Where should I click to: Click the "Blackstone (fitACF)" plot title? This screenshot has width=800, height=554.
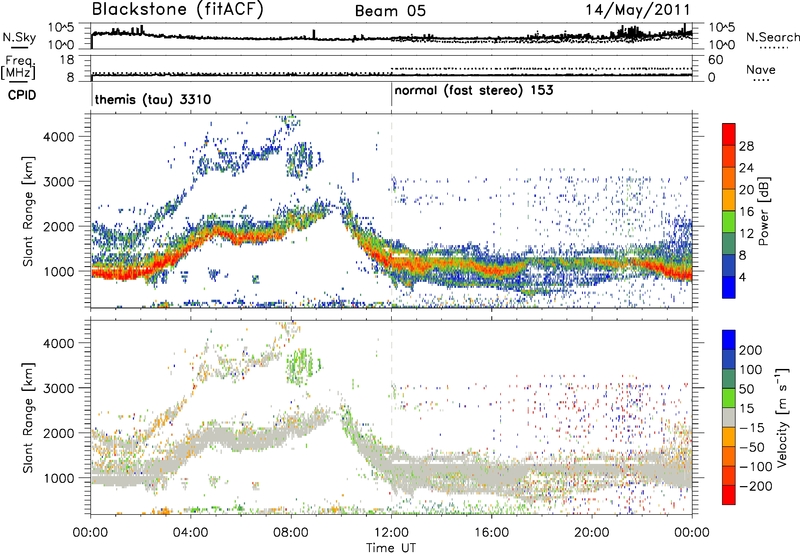point(178,10)
